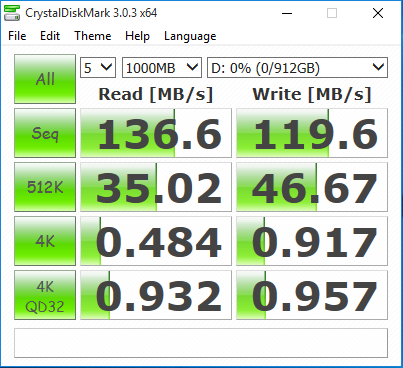Click the 4K QD32 write result 0.957
The height and width of the screenshot is (368, 403).
click(312, 295)
